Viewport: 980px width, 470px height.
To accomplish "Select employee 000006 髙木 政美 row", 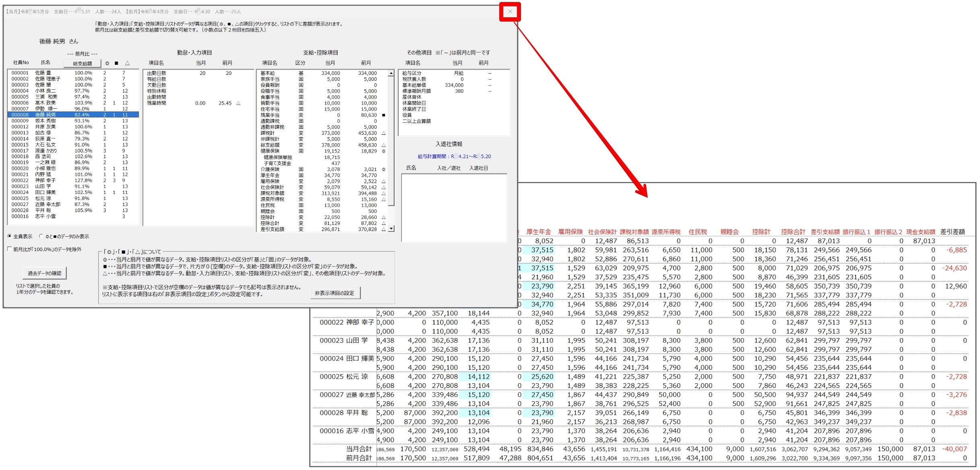I will (x=73, y=103).
